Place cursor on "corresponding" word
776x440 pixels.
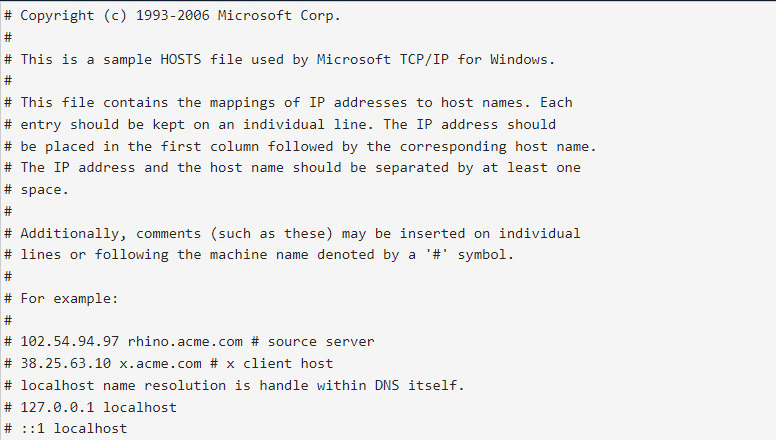pyautogui.click(x=453, y=147)
